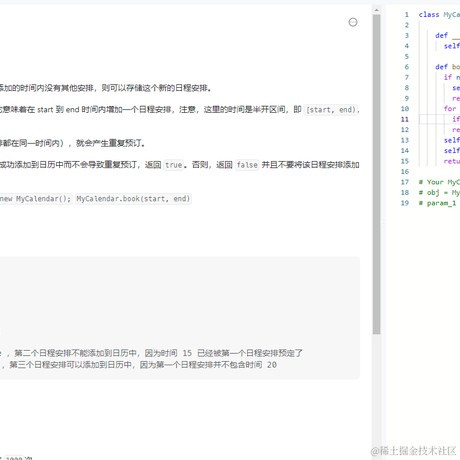The image size is (460, 460).
Task: Click the circular icon at top right of description
Action: coord(353,22)
